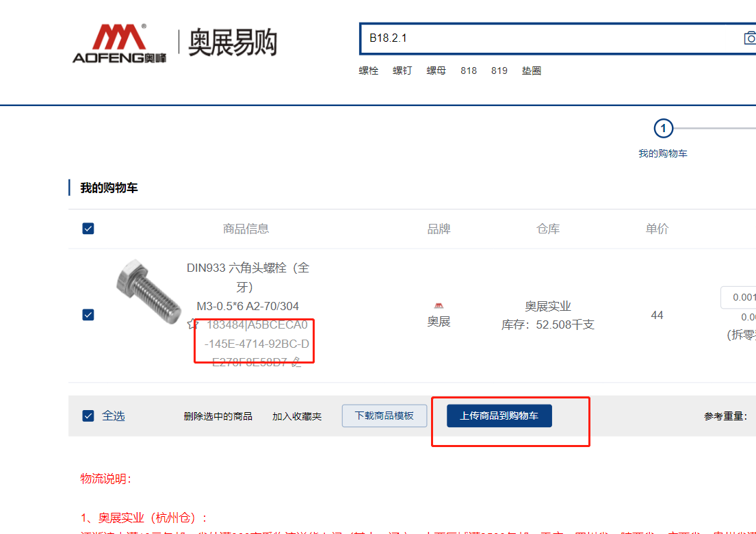Click the 奥展实业 warehouse name
This screenshot has height=534, width=756.
tap(548, 306)
